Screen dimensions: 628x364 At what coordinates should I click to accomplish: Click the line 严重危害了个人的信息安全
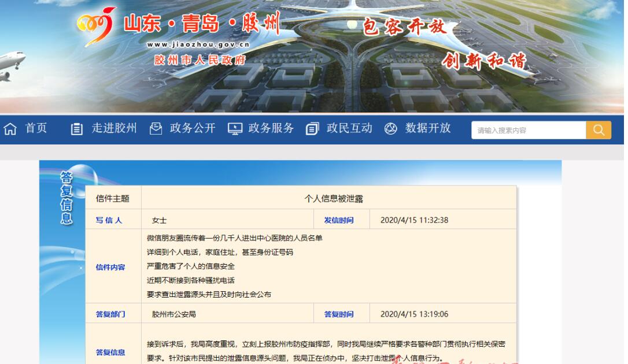click(191, 266)
